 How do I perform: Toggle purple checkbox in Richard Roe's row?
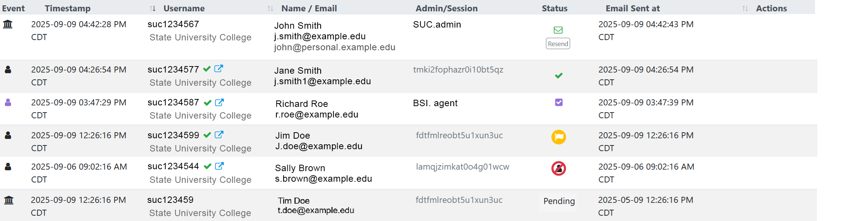tap(559, 102)
